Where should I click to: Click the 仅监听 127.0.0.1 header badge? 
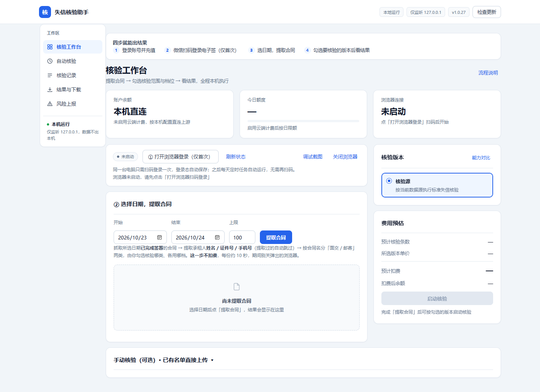[x=426, y=12]
